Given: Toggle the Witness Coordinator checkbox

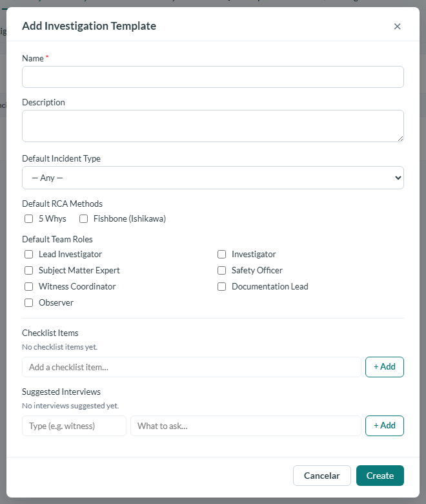Looking at the screenshot, I should [x=29, y=286].
